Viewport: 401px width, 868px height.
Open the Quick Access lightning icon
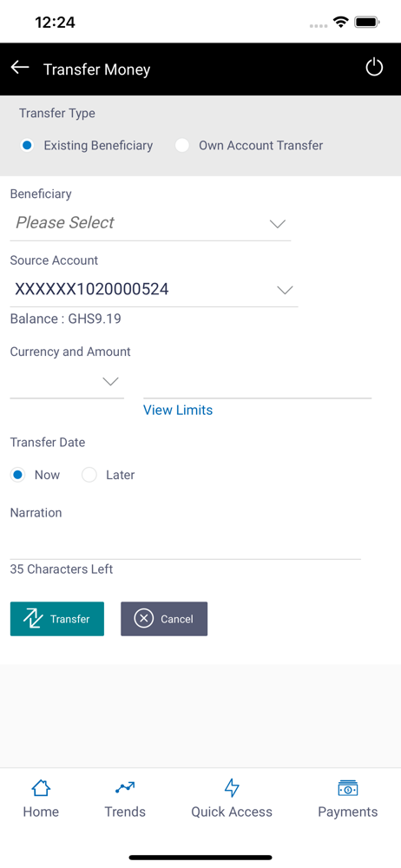click(232, 788)
